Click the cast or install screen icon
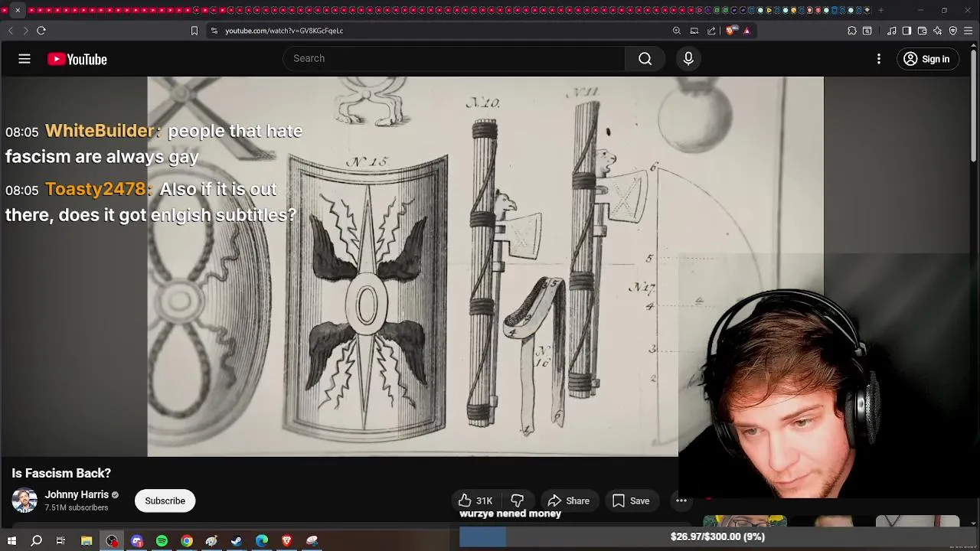This screenshot has height=551, width=980. click(x=694, y=31)
